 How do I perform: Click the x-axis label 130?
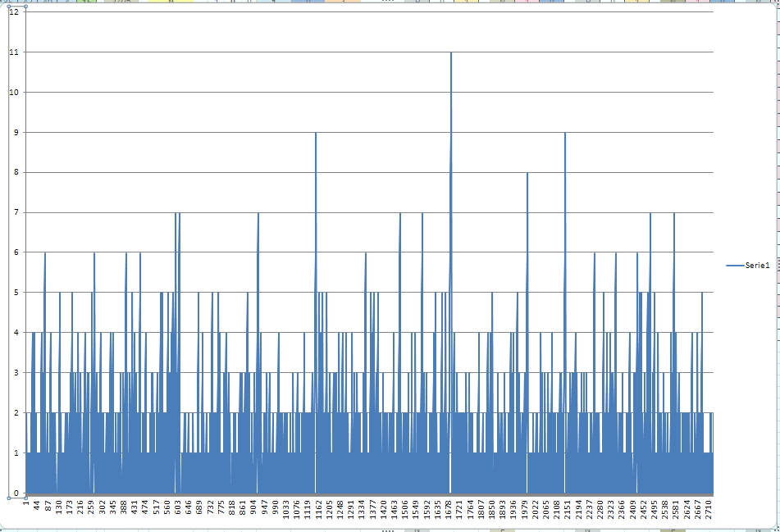coord(58,507)
